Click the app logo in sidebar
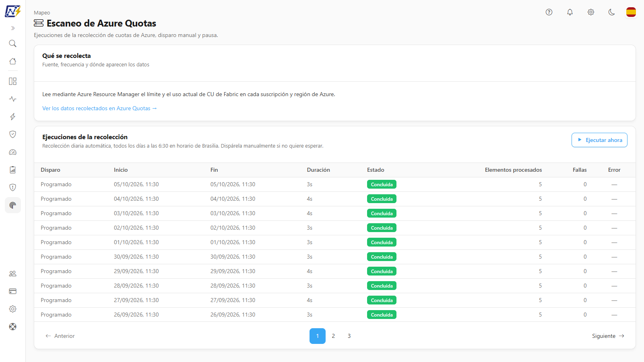This screenshot has width=644, height=362. 12,11
